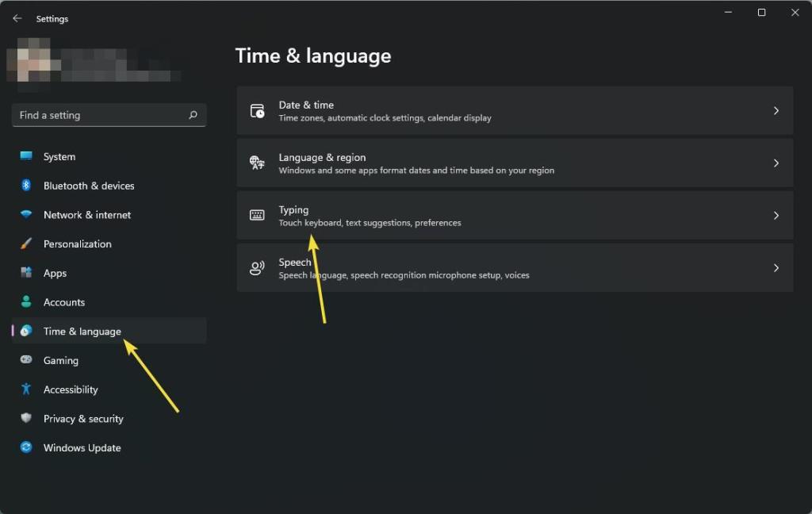The image size is (812, 514).
Task: Click the Privacy shield icon
Action: pyautogui.click(x=26, y=417)
